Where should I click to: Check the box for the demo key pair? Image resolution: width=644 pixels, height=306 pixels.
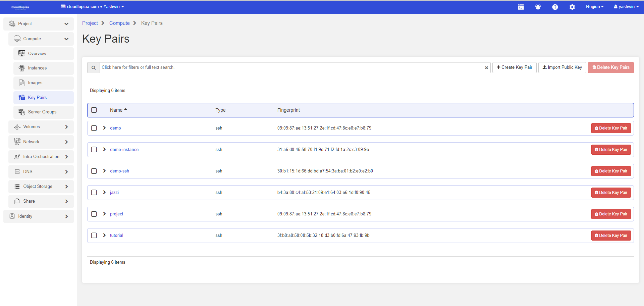point(94,128)
